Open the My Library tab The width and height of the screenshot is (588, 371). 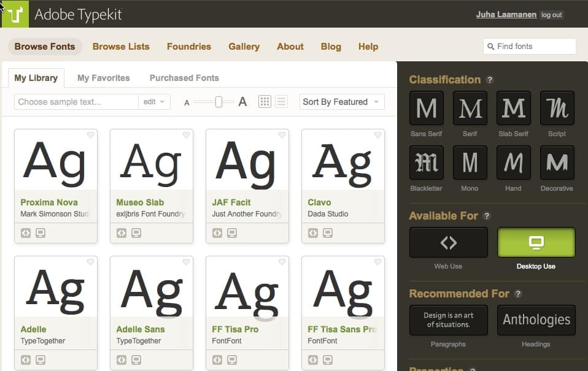(x=36, y=78)
